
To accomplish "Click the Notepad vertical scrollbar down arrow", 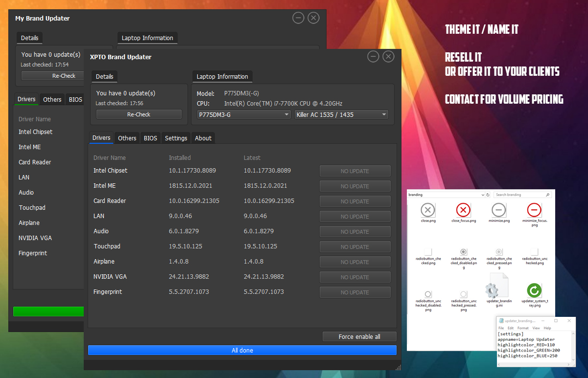I will coord(573,361).
